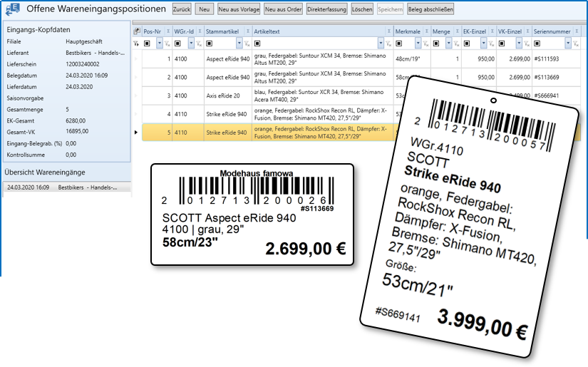
Task: Click the Neu aus Order button
Action: tap(284, 9)
